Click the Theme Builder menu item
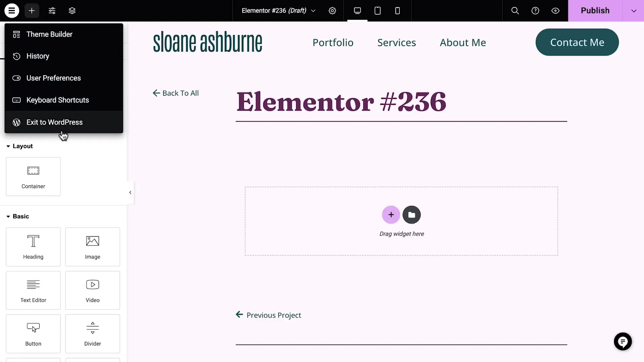The width and height of the screenshot is (644, 362). (49, 34)
